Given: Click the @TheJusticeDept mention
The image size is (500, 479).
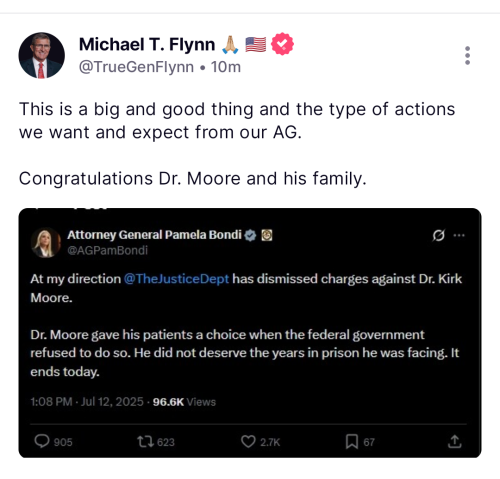Looking at the screenshot, I should coord(176,279).
